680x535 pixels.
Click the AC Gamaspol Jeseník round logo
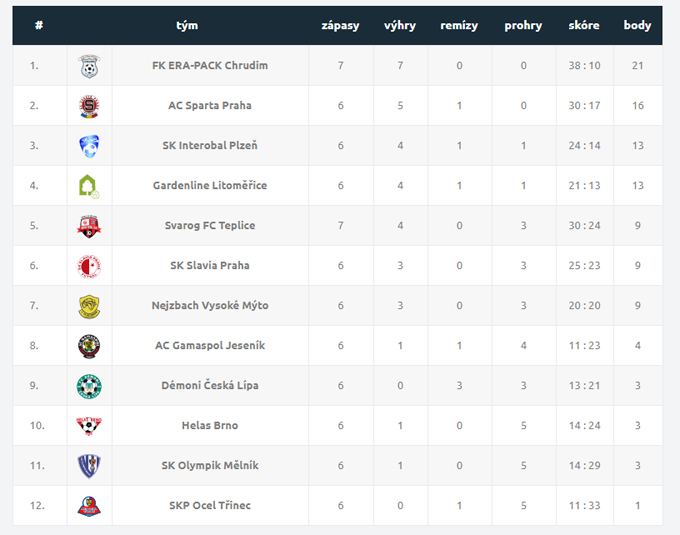click(x=89, y=346)
